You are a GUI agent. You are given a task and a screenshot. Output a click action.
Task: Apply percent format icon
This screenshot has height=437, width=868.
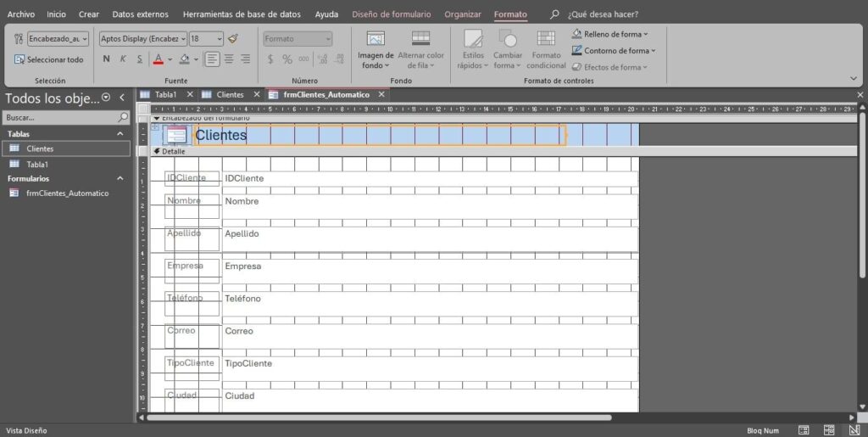pos(287,59)
